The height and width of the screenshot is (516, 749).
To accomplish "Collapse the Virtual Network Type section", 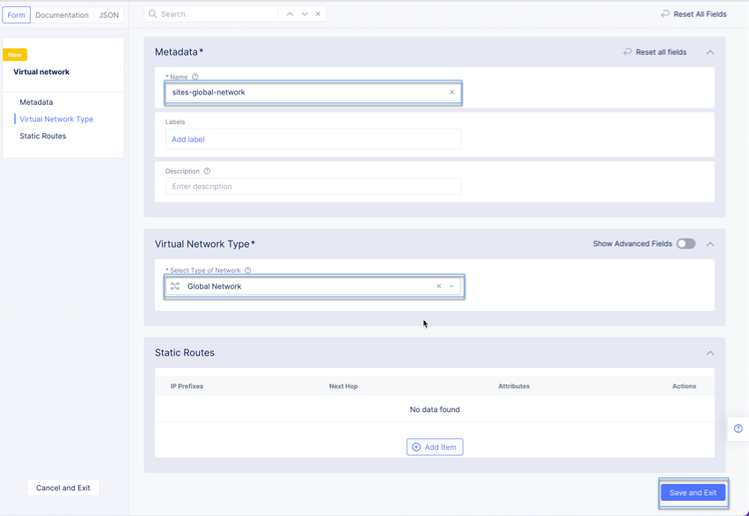I will click(710, 244).
